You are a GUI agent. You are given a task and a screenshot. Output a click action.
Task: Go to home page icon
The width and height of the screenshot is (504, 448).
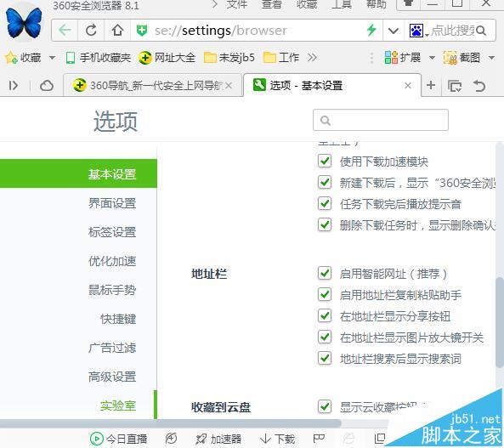117,31
